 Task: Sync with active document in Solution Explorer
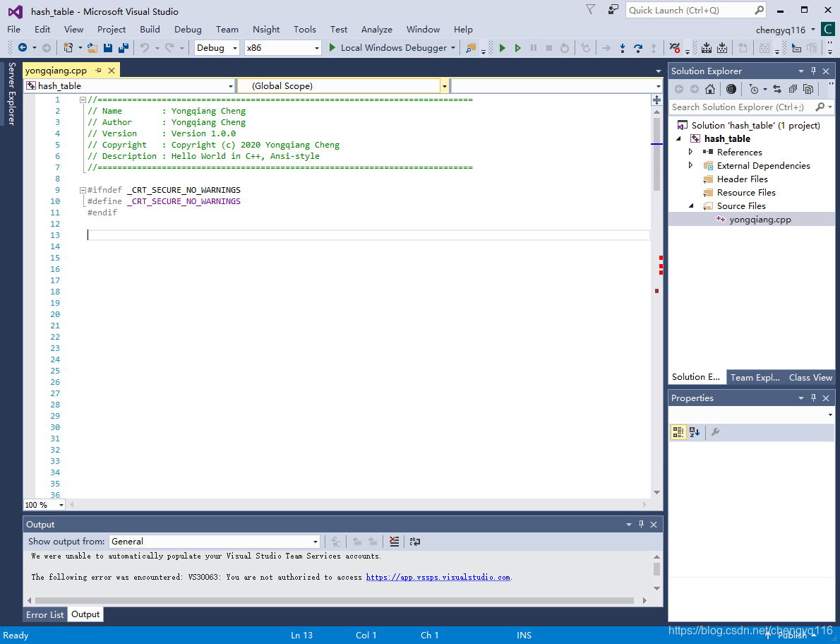777,90
